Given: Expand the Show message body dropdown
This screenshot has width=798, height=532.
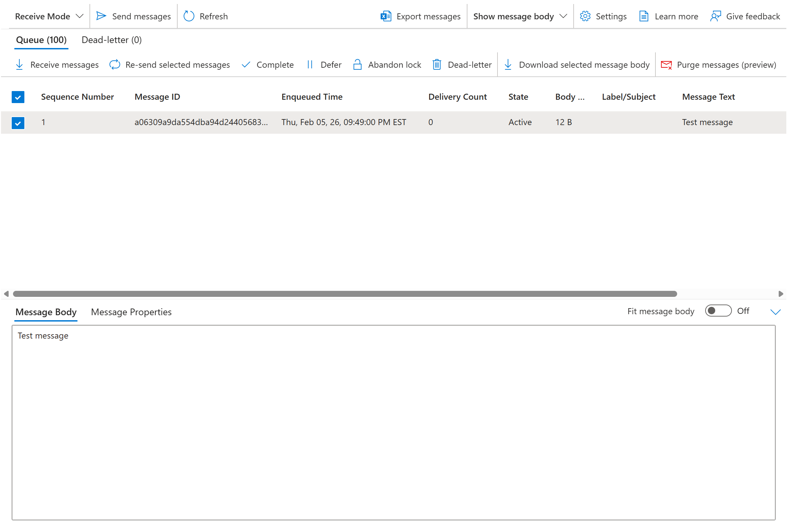Looking at the screenshot, I should [x=520, y=16].
